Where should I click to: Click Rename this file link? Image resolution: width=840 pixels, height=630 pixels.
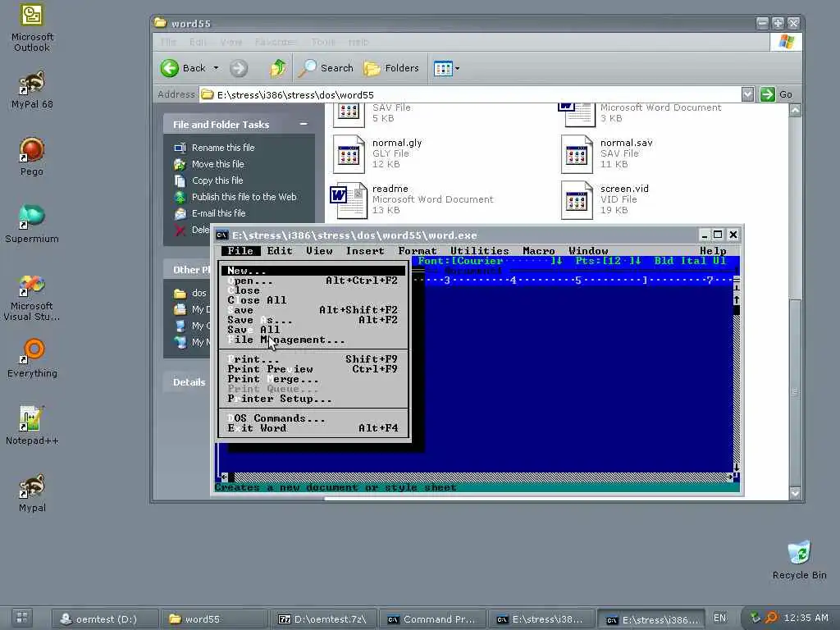(223, 148)
